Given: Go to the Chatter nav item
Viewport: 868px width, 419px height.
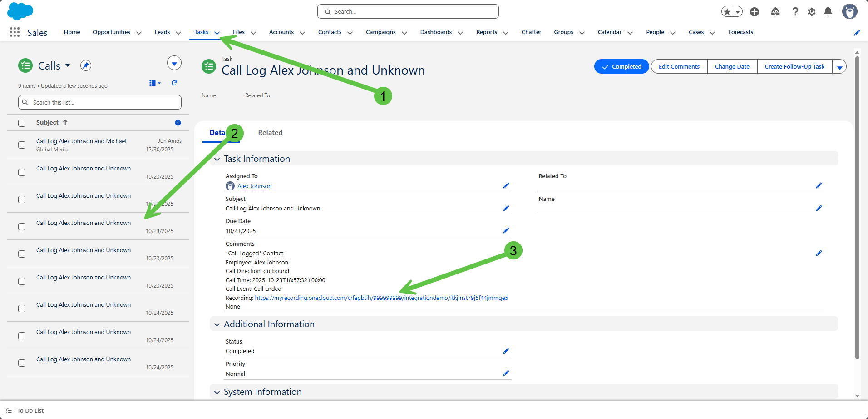Looking at the screenshot, I should 531,32.
